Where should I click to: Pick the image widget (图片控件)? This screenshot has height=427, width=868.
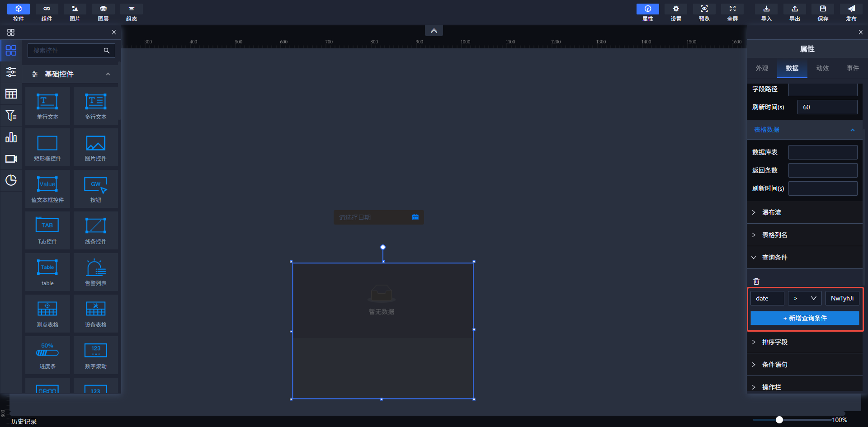pos(95,147)
